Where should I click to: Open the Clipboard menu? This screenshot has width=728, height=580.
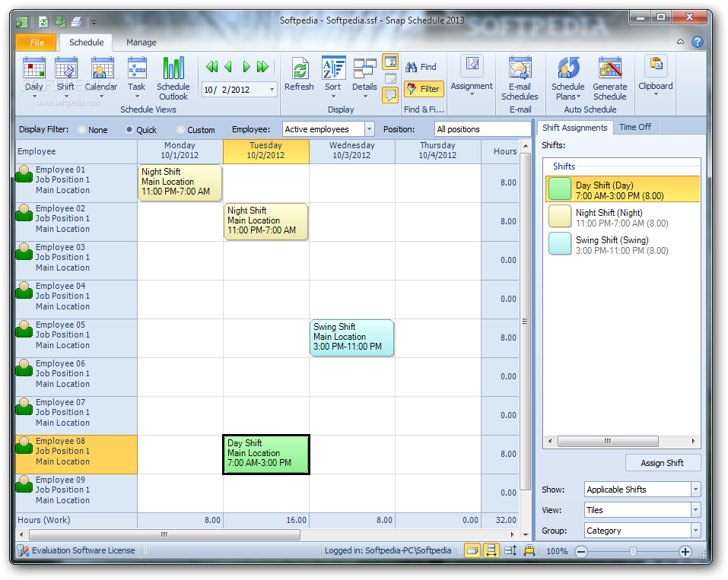click(x=656, y=74)
